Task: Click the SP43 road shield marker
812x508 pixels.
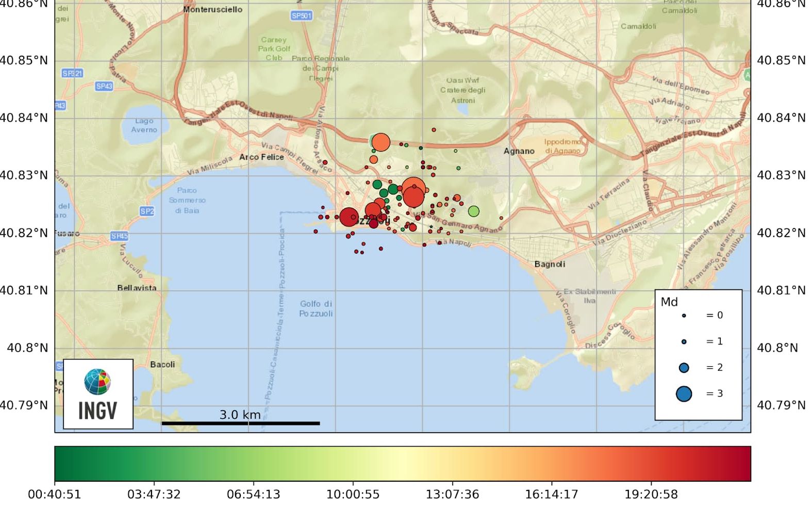Action: 104,86
